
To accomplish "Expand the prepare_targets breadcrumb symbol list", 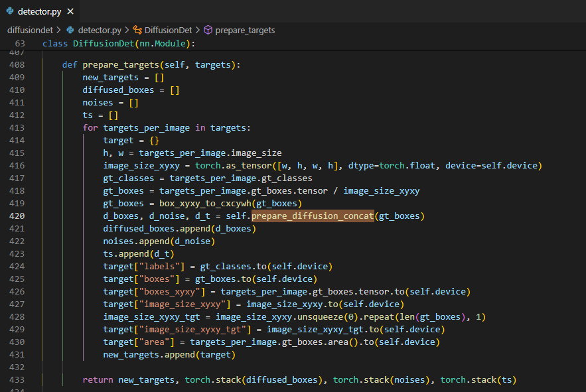I will pyautogui.click(x=245, y=30).
